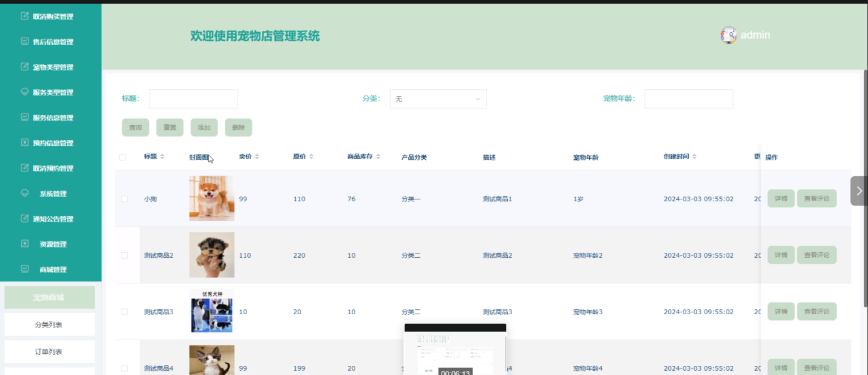Open the 测试商品2 cover image thumbnail
Screen dimensions: 868x375
pos(211,255)
